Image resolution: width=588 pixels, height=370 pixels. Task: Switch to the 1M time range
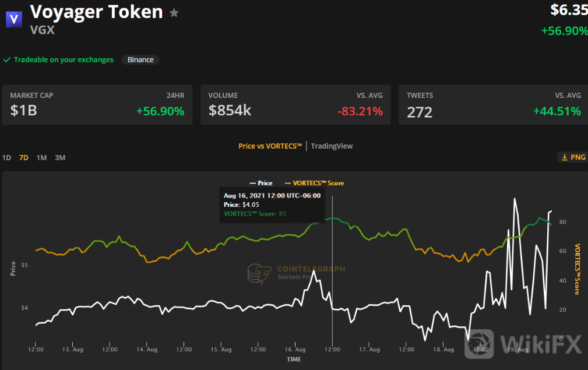(x=41, y=157)
